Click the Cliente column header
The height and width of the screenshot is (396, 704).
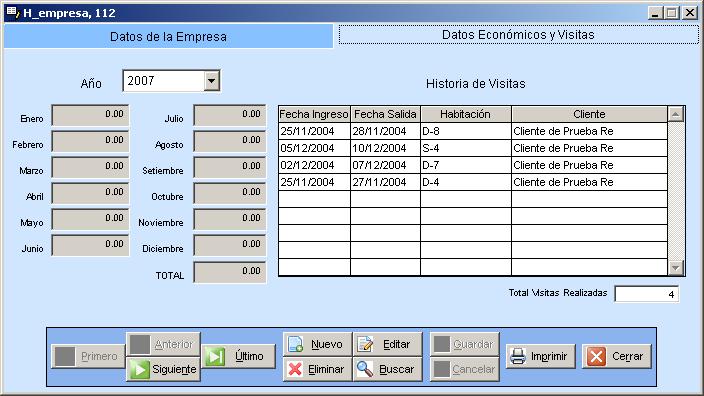tap(590, 114)
